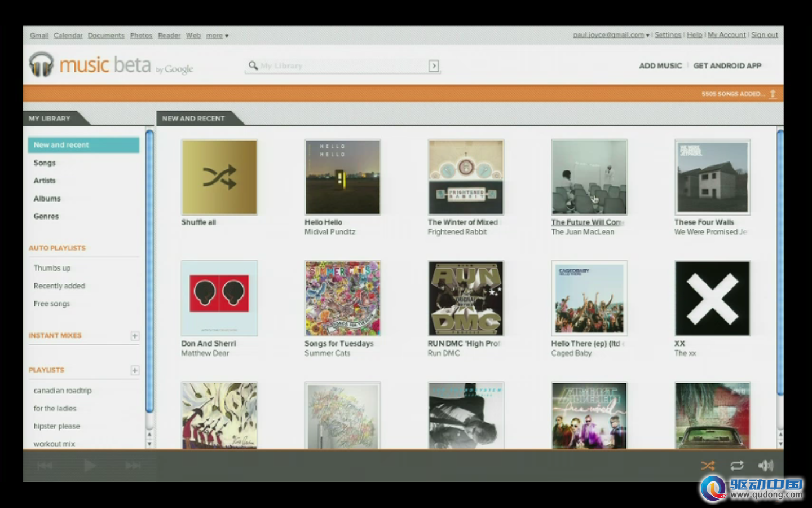This screenshot has height=508, width=812.
Task: Select Songs in My Library
Action: click(45, 163)
